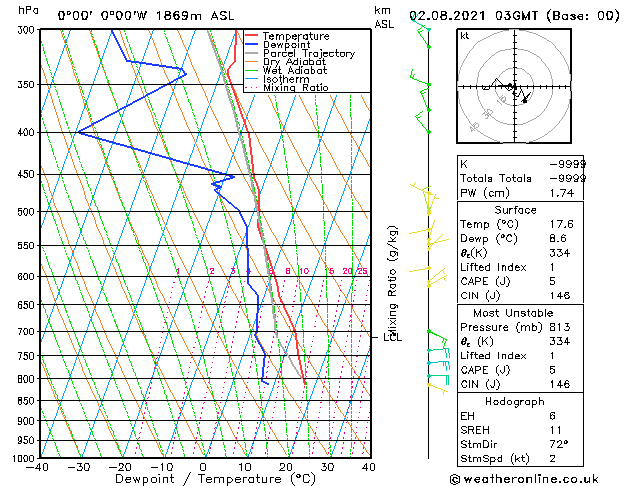Screen dimensions: 629x486
Task: Click the 'Temperature' legend entry
Action: [296, 36]
